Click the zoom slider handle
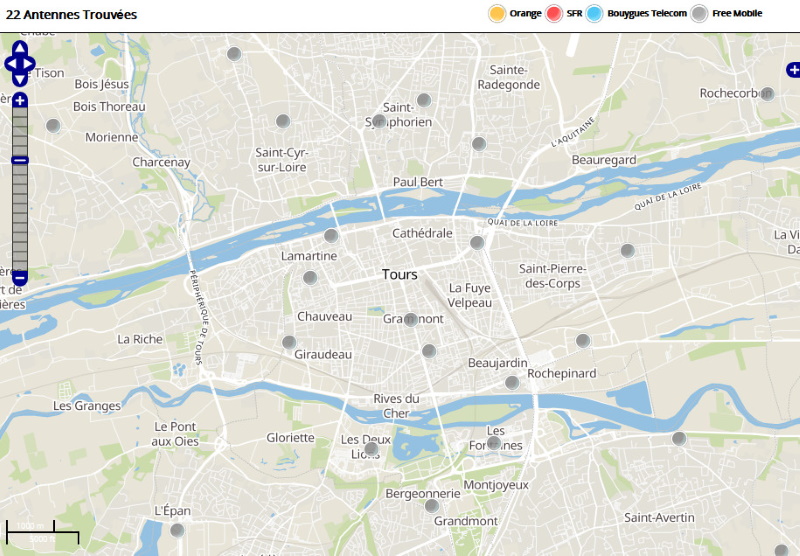The width and height of the screenshot is (800, 556). (20, 160)
